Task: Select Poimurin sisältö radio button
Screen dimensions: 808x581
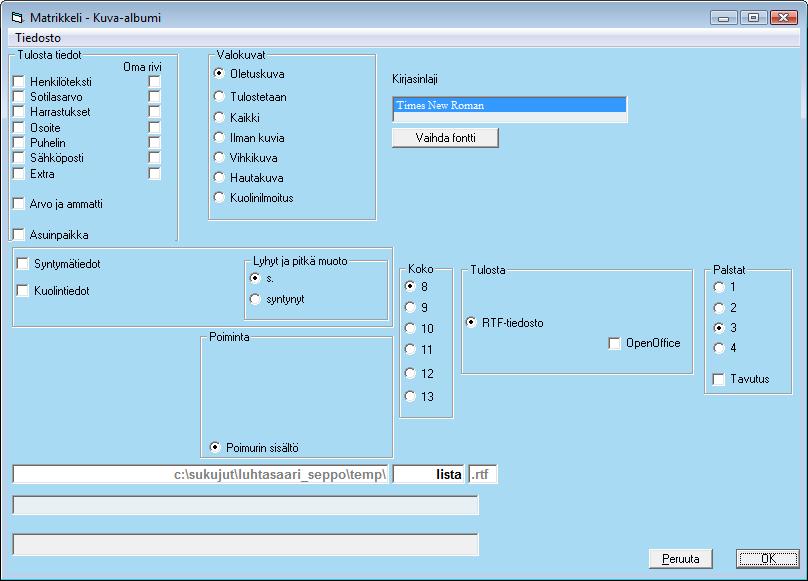Action: click(x=215, y=447)
